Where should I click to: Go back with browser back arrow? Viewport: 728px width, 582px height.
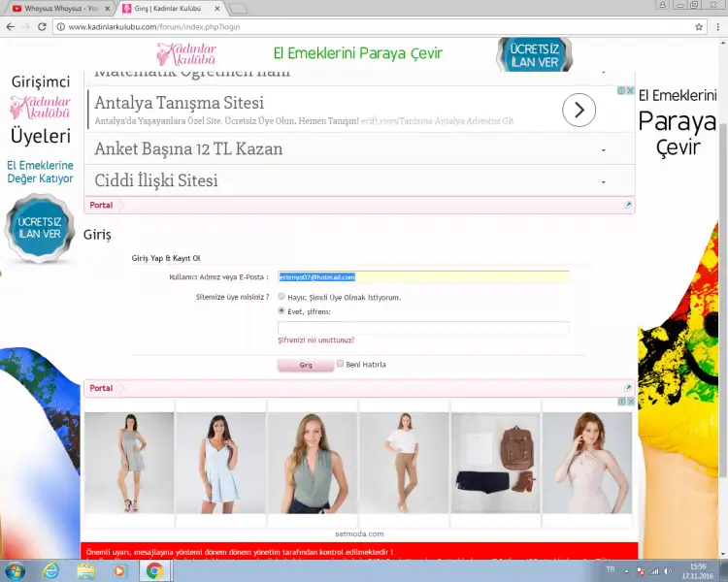11,27
